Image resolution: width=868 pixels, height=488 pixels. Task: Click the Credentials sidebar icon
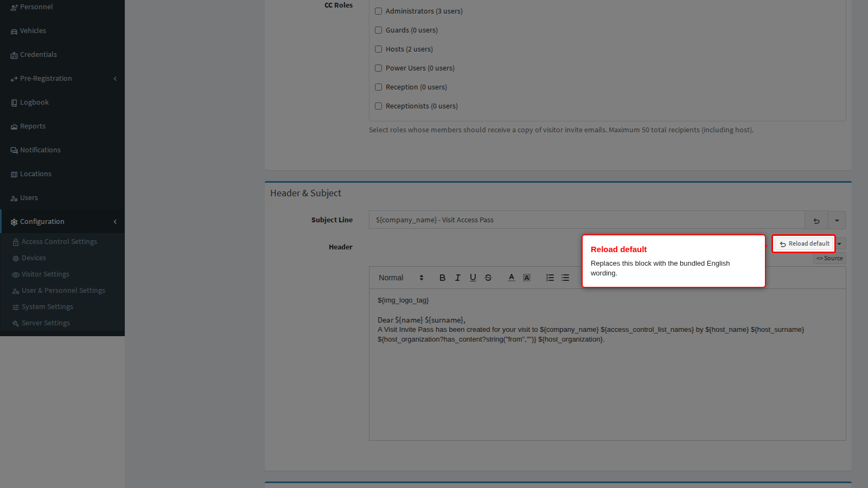(x=14, y=55)
